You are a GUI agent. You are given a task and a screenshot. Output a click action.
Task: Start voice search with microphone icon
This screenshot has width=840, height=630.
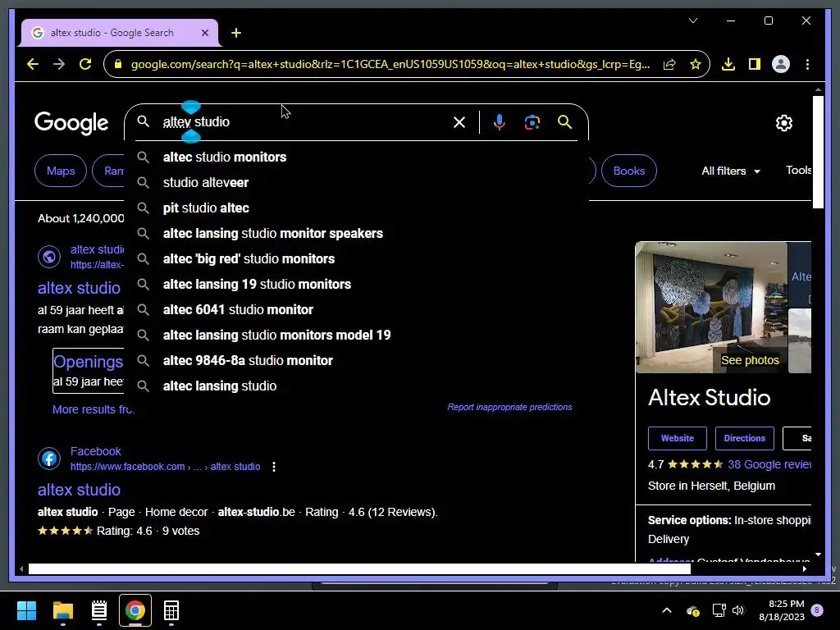click(499, 122)
